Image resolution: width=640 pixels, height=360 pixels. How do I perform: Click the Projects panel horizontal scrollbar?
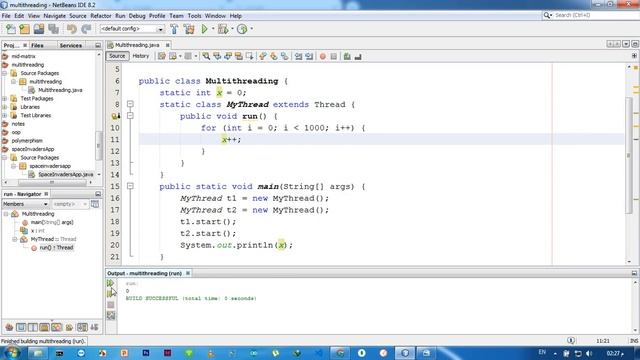[x=52, y=182]
